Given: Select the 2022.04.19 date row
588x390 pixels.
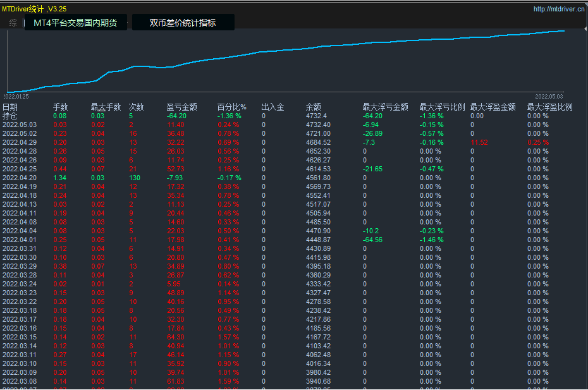Looking at the screenshot, I should [x=20, y=186].
